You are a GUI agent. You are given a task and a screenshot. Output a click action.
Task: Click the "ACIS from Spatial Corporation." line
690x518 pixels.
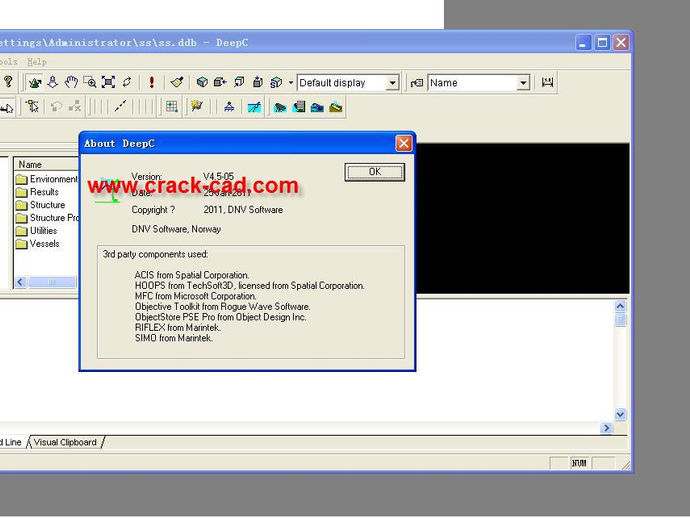(x=192, y=275)
